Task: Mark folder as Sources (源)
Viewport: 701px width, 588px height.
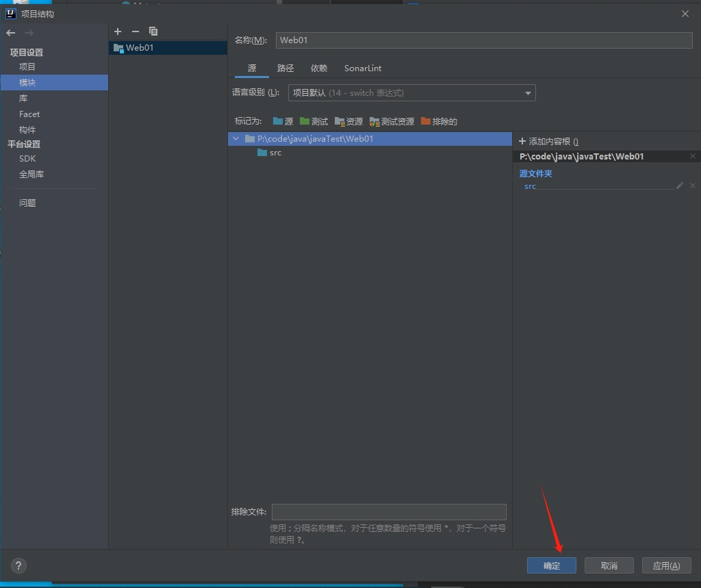Action: coord(283,121)
